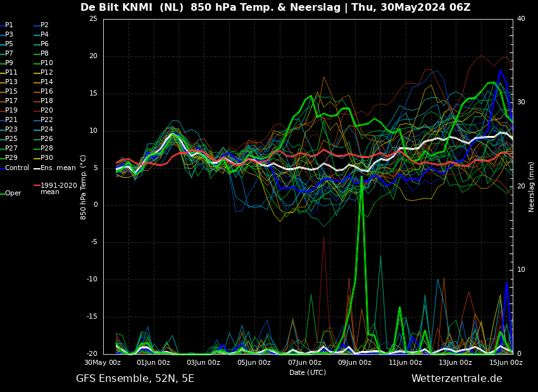Click the 1991-2020 mean legend label
538x392 pixels.
click(56, 188)
